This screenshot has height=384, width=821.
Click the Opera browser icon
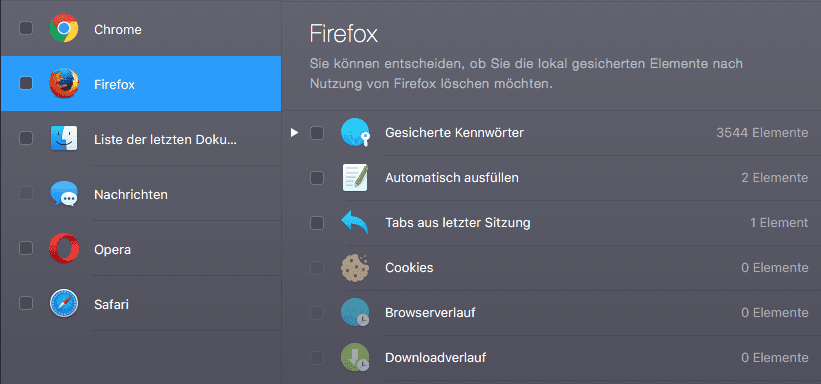pyautogui.click(x=64, y=248)
